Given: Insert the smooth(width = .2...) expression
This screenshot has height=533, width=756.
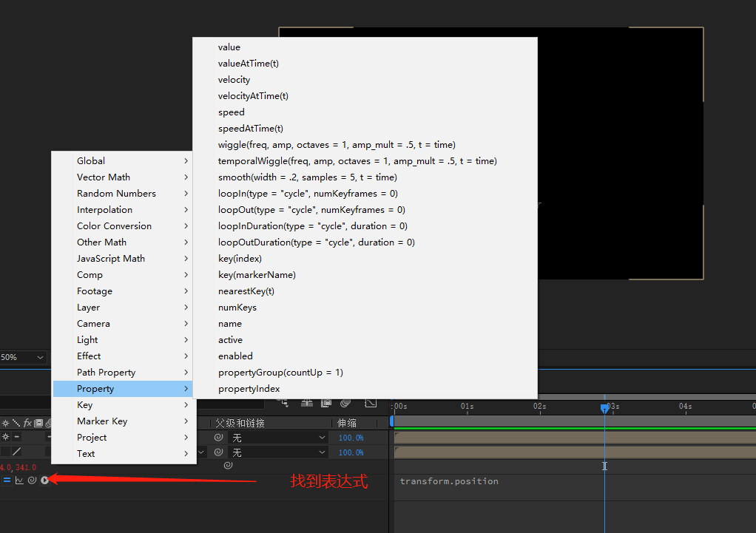Looking at the screenshot, I should [x=365, y=177].
